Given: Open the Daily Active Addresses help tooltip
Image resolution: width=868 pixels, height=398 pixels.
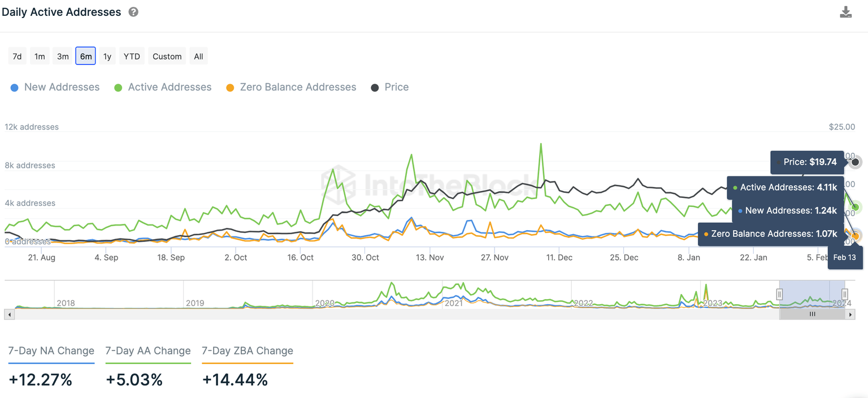Looking at the screenshot, I should click(x=133, y=11).
